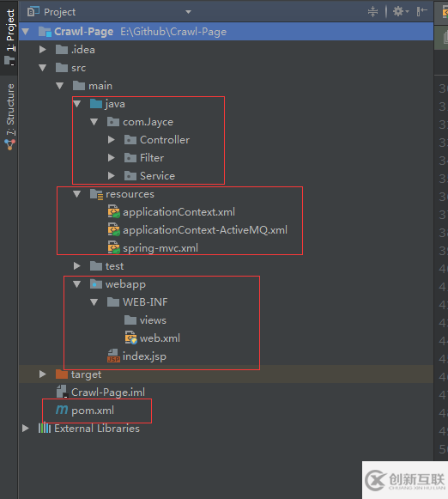Image resolution: width=448 pixels, height=499 pixels.
Task: Select the External Libraries label
Action: click(x=97, y=429)
